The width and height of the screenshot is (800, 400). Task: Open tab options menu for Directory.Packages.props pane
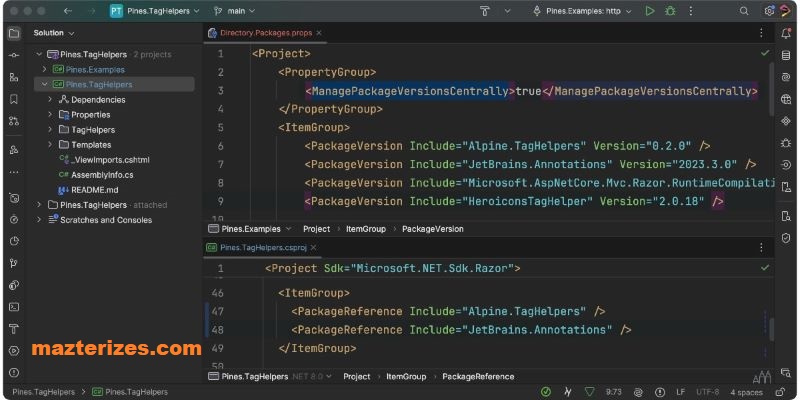point(762,33)
